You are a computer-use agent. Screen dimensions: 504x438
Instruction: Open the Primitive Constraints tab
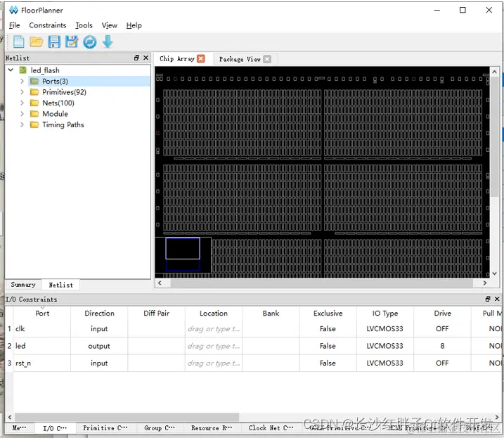pyautogui.click(x=105, y=427)
